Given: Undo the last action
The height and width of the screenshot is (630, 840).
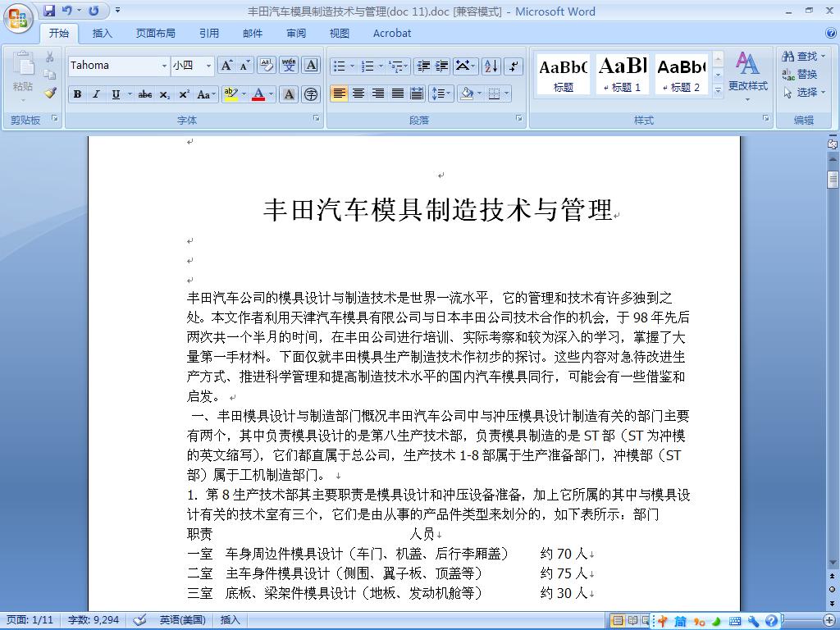Looking at the screenshot, I should [x=67, y=11].
